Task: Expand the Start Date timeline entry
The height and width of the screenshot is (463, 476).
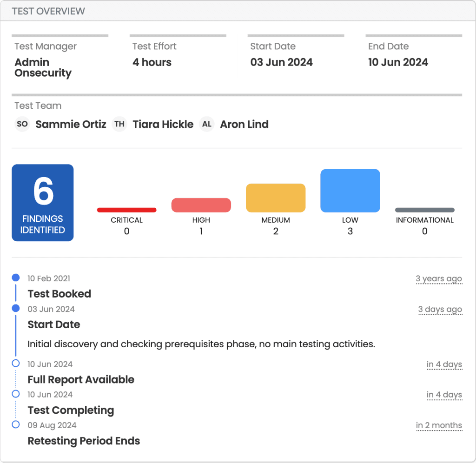Action: click(54, 324)
